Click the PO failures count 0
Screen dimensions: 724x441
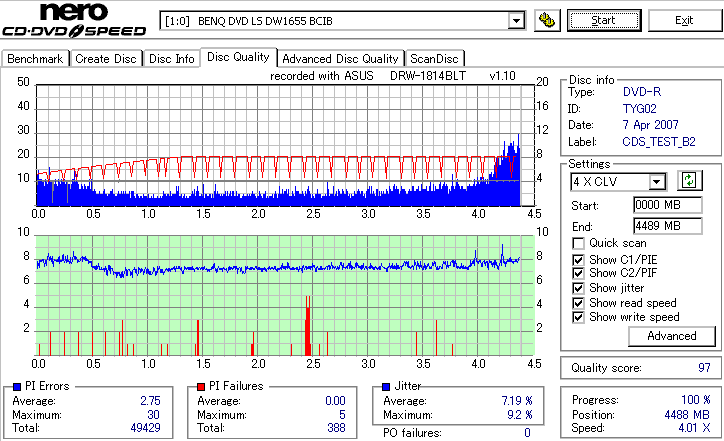coord(527,433)
